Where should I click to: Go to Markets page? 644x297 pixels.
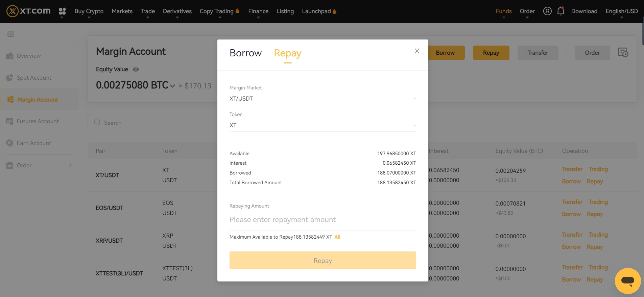122,11
